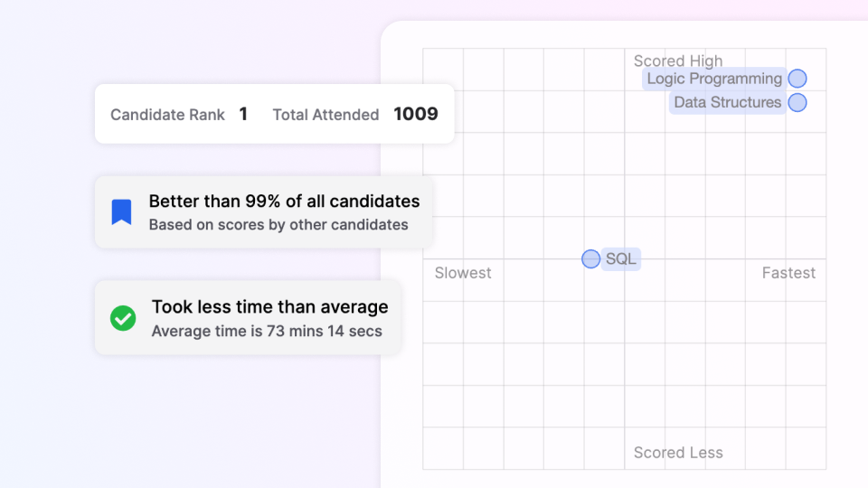
Task: Click the green checkmark icon
Action: pyautogui.click(x=123, y=318)
